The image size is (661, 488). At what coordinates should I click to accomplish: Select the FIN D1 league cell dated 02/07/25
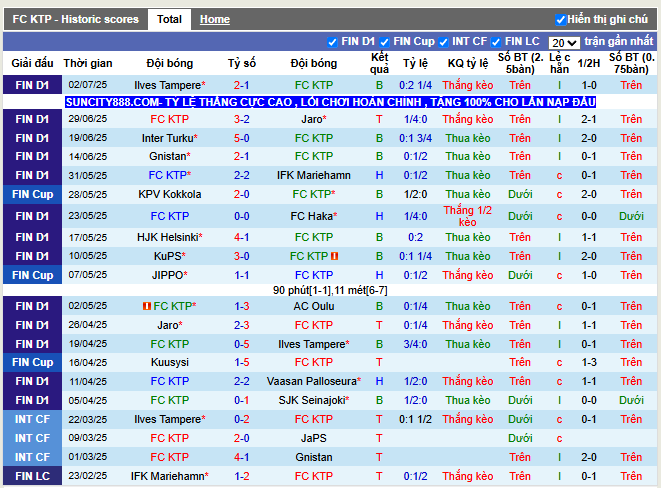pyautogui.click(x=32, y=85)
